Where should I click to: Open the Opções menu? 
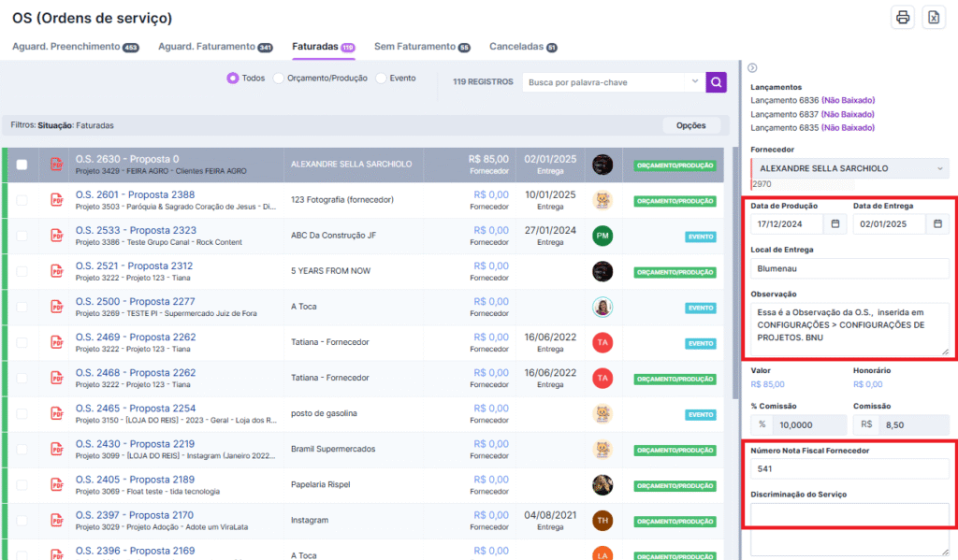coord(691,125)
